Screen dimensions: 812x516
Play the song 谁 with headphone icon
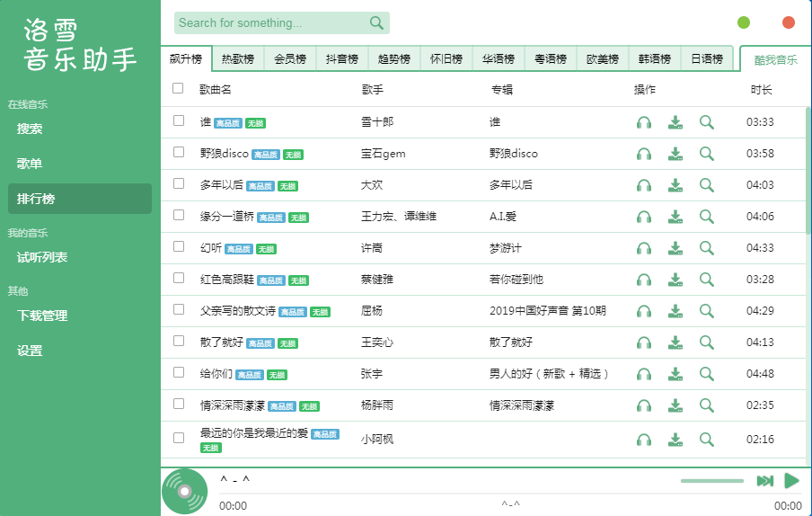643,122
